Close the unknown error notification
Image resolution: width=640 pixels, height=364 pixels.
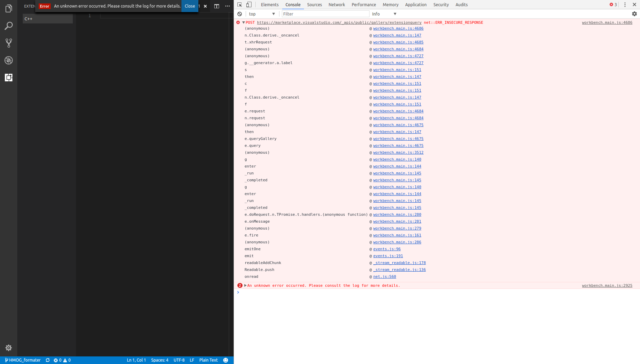pyautogui.click(x=190, y=6)
